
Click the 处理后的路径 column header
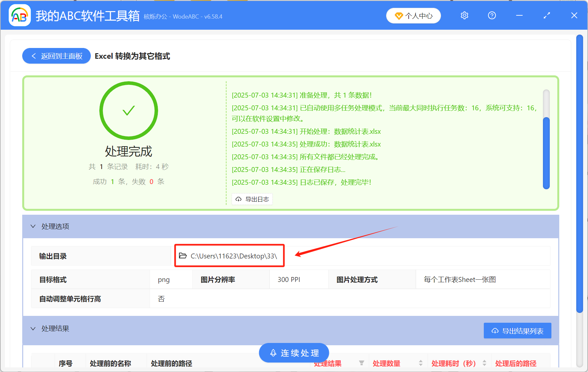(516, 363)
